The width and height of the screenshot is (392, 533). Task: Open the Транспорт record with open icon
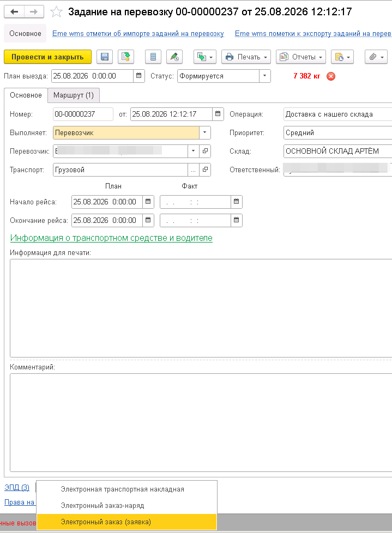coord(205,169)
